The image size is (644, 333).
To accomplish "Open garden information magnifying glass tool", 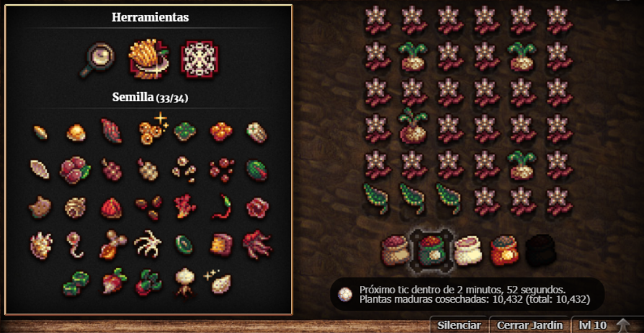I will point(97,60).
